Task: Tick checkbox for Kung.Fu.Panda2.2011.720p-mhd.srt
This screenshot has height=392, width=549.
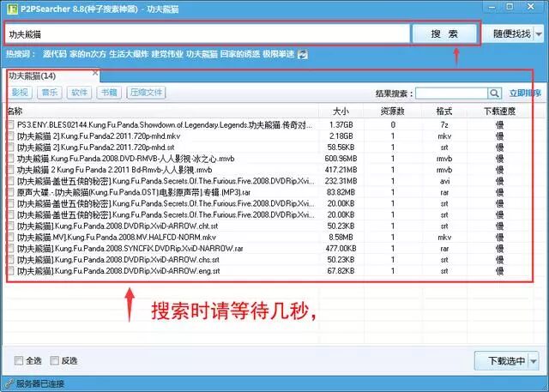Action: click(11, 147)
